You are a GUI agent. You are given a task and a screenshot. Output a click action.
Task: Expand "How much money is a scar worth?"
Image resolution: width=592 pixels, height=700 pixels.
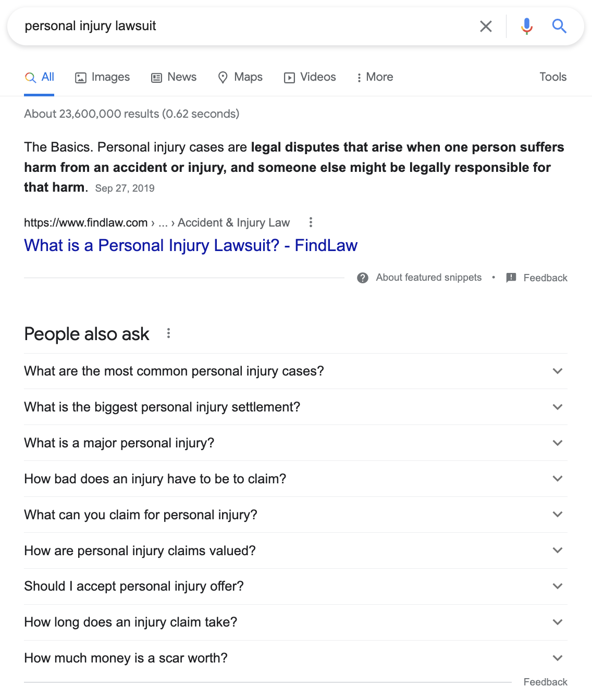[x=558, y=658]
